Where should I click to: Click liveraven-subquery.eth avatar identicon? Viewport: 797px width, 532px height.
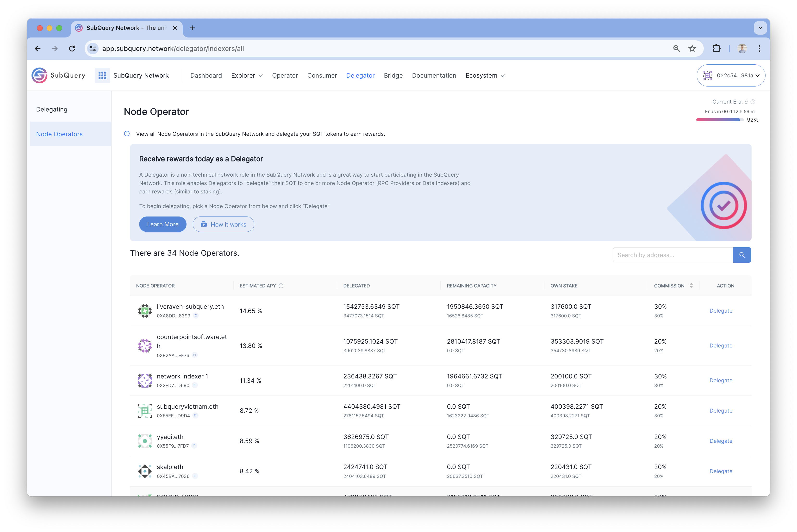click(x=145, y=311)
